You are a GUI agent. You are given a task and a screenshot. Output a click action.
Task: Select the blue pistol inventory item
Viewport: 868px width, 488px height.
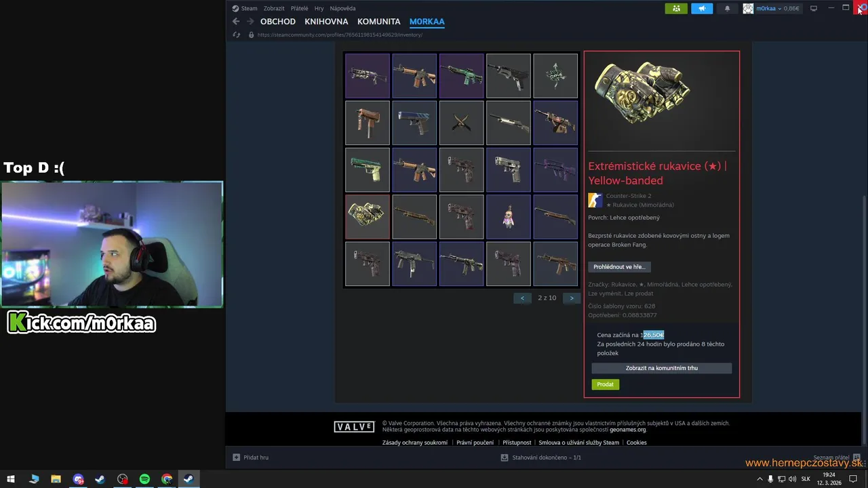[414, 123]
